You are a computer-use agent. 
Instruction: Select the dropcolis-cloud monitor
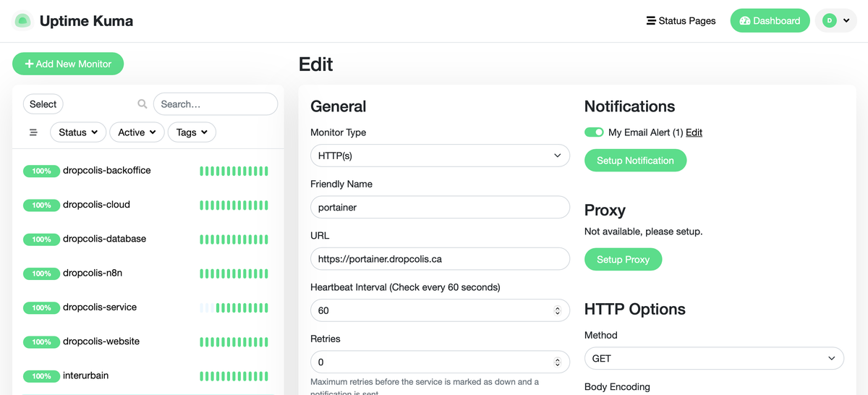pyautogui.click(x=148, y=205)
